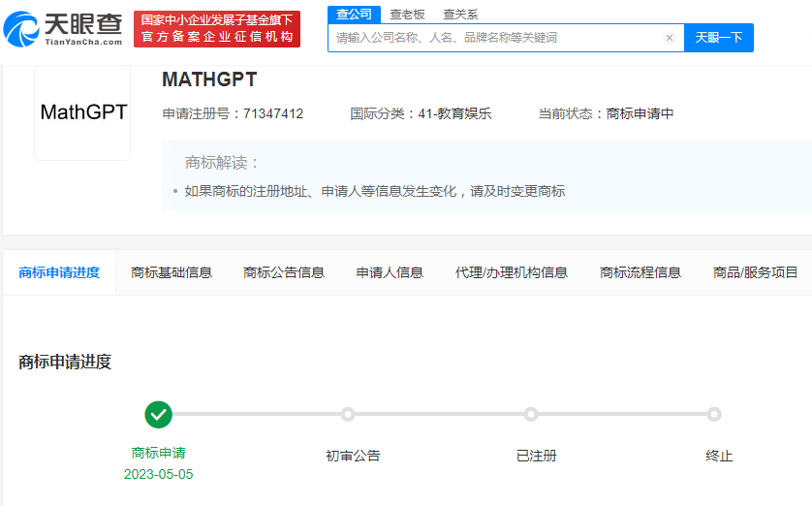This screenshot has height=506, width=812.
Task: Click the 已注册 step label
Action: click(537, 456)
